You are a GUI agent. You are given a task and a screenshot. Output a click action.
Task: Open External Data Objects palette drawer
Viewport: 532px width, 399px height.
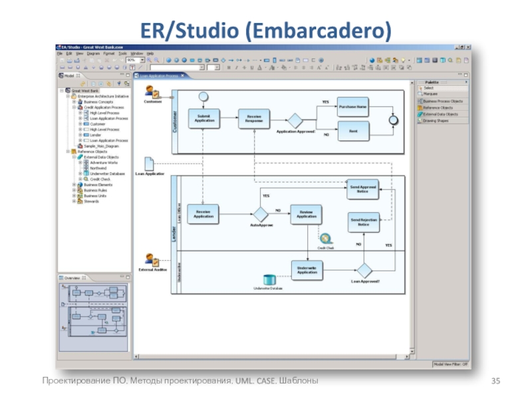[x=443, y=114]
